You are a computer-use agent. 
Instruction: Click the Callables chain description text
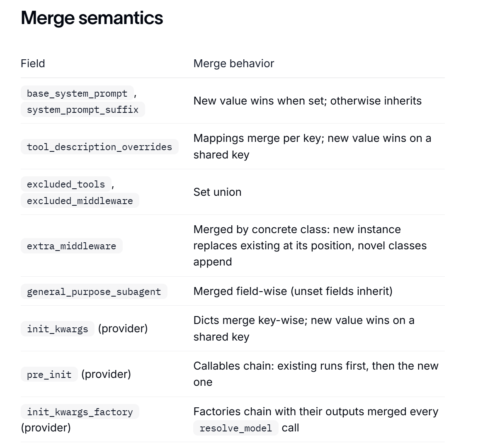pyautogui.click(x=316, y=374)
